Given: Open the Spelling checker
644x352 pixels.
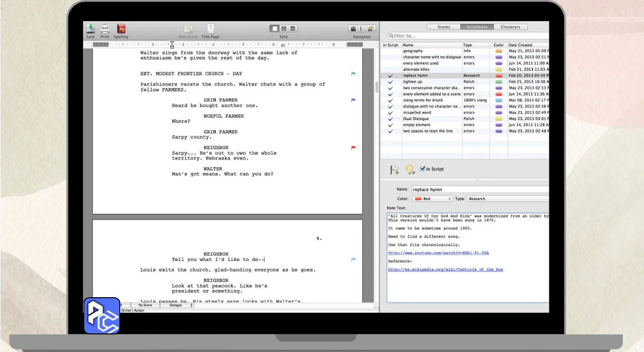Looking at the screenshot, I should click(x=121, y=29).
